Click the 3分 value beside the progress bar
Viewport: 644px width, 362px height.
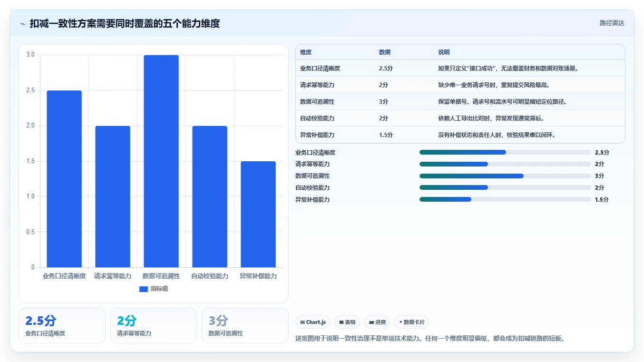[x=599, y=176]
